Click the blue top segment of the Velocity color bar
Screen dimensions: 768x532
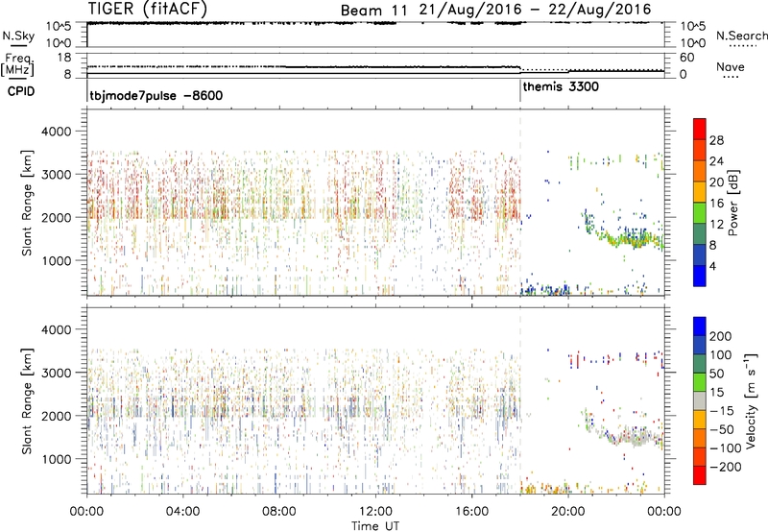point(700,326)
